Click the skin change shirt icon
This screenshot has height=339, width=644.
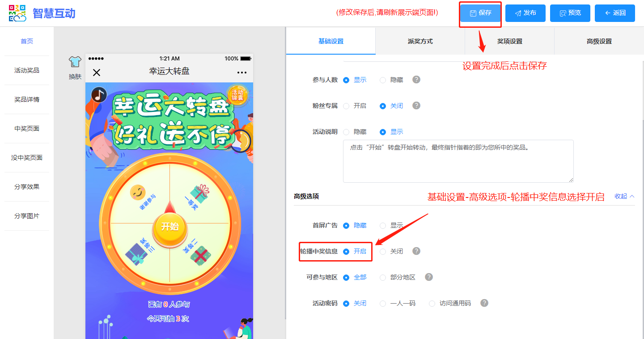(75, 62)
